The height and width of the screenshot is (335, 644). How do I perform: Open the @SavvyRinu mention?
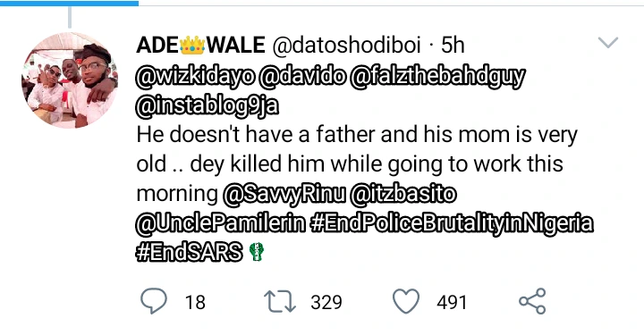[284, 195]
